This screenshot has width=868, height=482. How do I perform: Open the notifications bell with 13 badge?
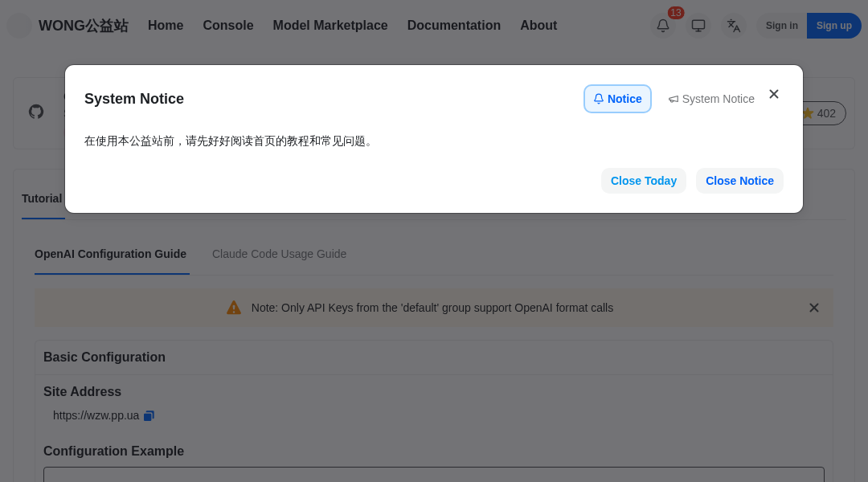(x=662, y=26)
